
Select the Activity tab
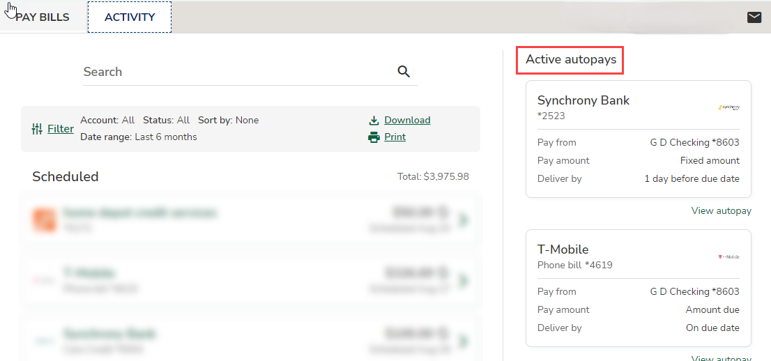(x=130, y=17)
